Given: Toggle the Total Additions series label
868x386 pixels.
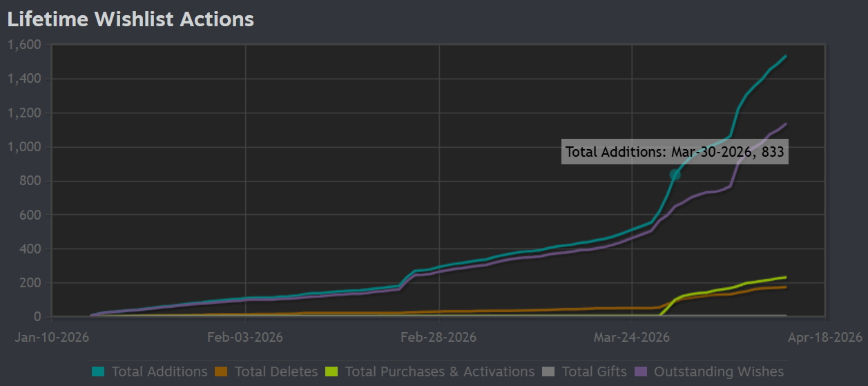Looking at the screenshot, I should click(159, 372).
